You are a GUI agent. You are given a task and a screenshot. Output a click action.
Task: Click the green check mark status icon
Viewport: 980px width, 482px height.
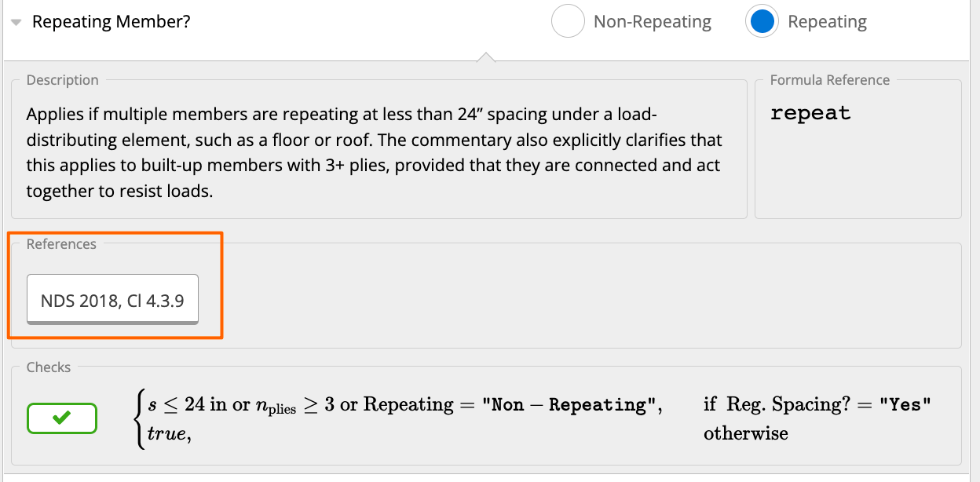[62, 418]
